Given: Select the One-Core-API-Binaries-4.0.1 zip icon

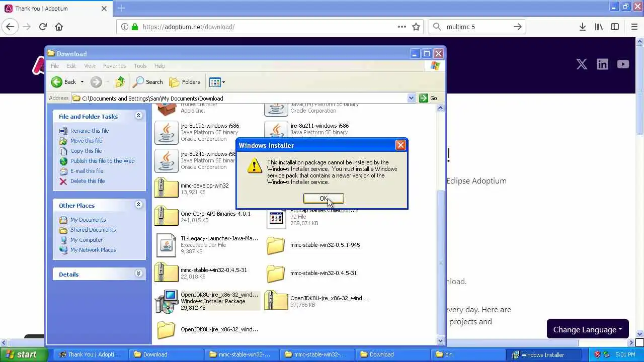Looking at the screenshot, I should [x=167, y=217].
